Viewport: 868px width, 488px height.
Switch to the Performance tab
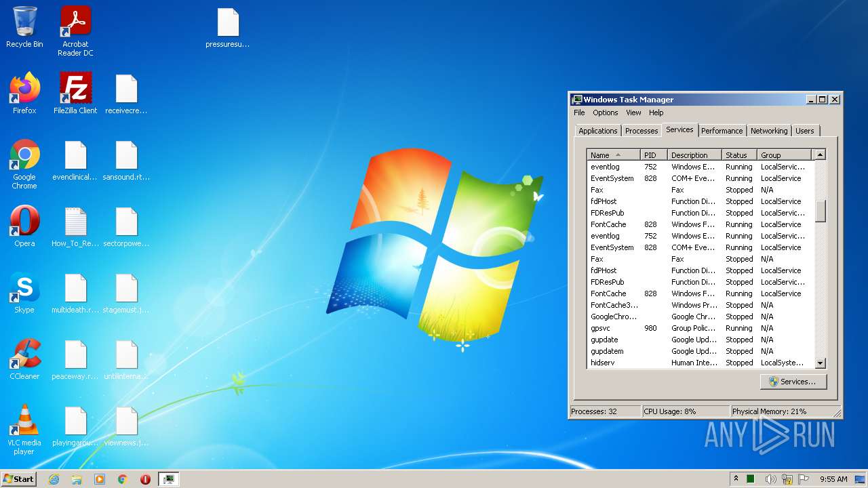click(x=722, y=131)
